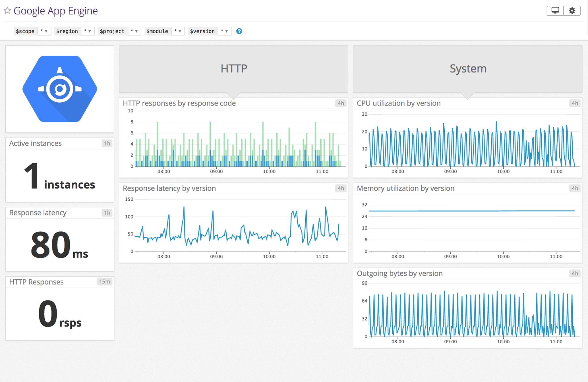Click the 1h badge on Active instances
588x382 pixels.
(x=107, y=144)
